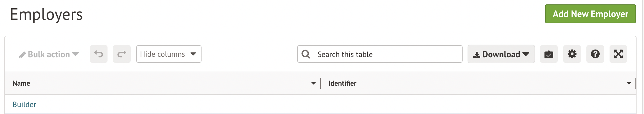The width and height of the screenshot is (644, 114).
Task: Open the Identifier column options arrow
Action: click(629, 83)
